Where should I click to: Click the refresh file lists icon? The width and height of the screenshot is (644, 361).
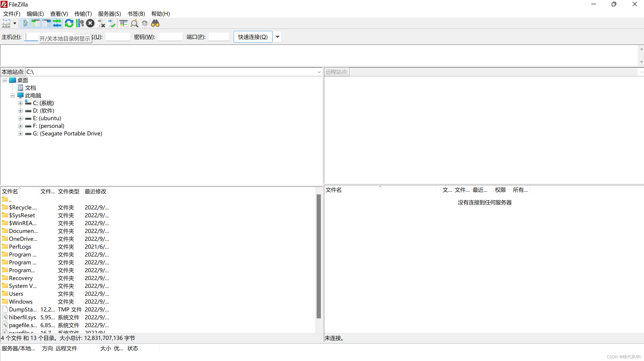tap(69, 24)
